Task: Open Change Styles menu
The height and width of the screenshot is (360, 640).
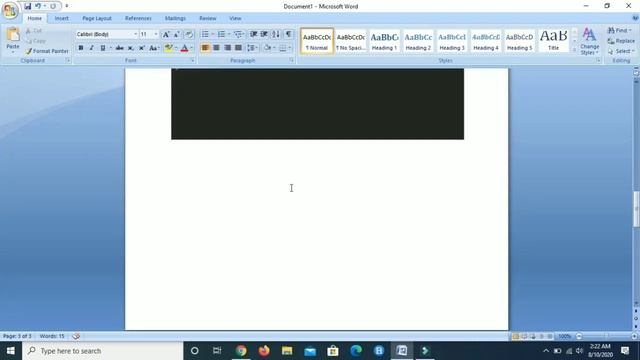Action: (589, 41)
